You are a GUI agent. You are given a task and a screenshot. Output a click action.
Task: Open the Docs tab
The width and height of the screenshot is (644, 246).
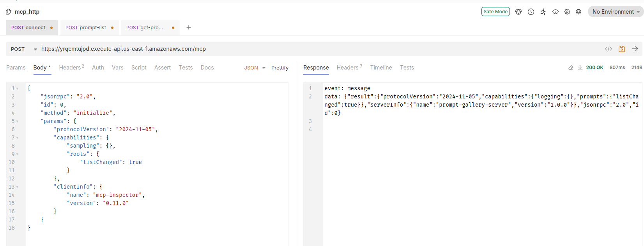(x=207, y=68)
